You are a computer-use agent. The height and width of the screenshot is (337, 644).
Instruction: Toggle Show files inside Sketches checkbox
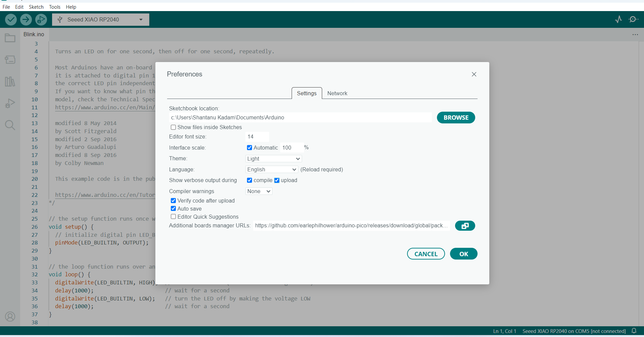pyautogui.click(x=173, y=127)
